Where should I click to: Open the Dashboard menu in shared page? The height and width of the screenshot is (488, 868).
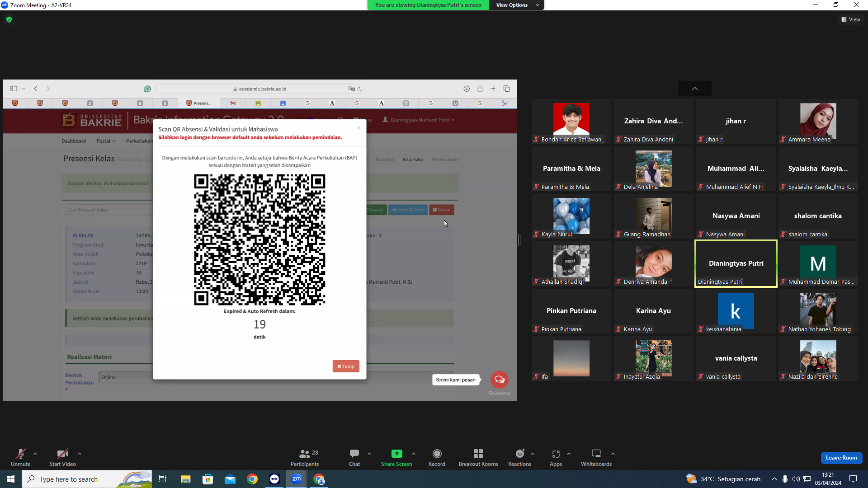coord(74,141)
